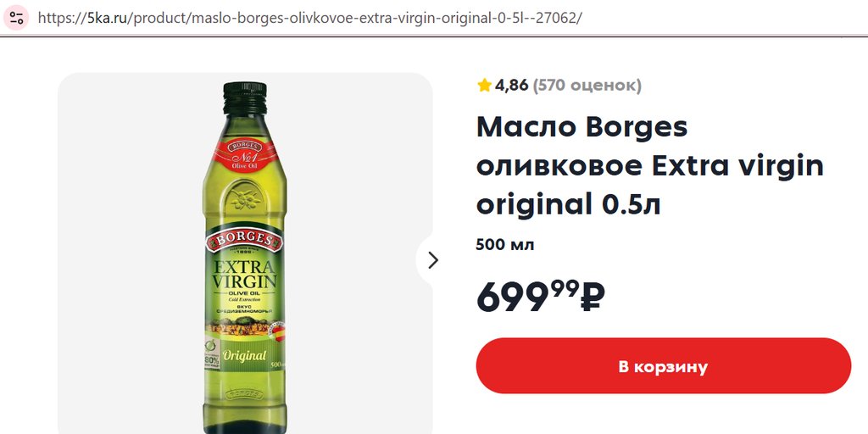This screenshot has height=434, width=868.
Task: Click the 5ka.ru domain in URL
Action: pos(107,18)
